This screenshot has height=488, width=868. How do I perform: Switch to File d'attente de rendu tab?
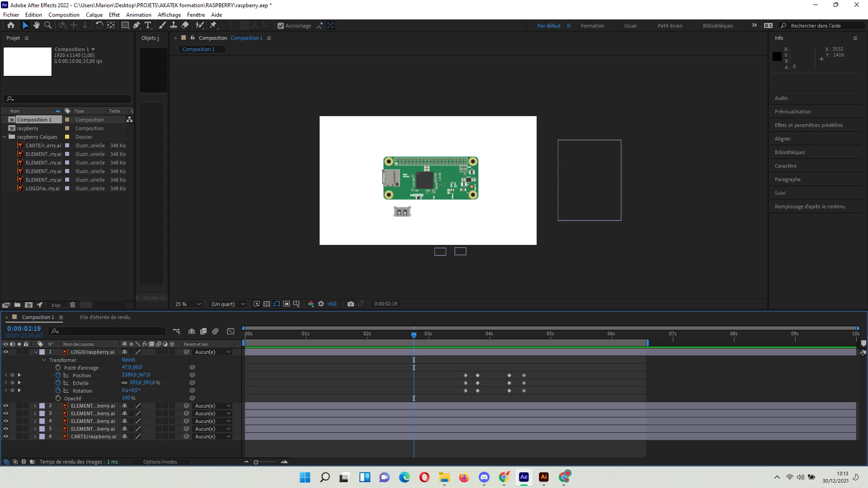click(x=105, y=317)
